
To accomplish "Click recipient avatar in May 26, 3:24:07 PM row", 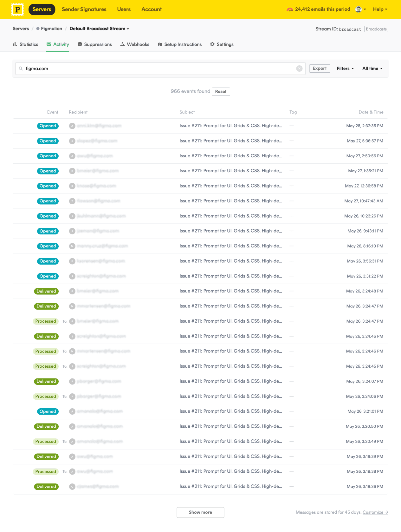I will pyautogui.click(x=72, y=381).
